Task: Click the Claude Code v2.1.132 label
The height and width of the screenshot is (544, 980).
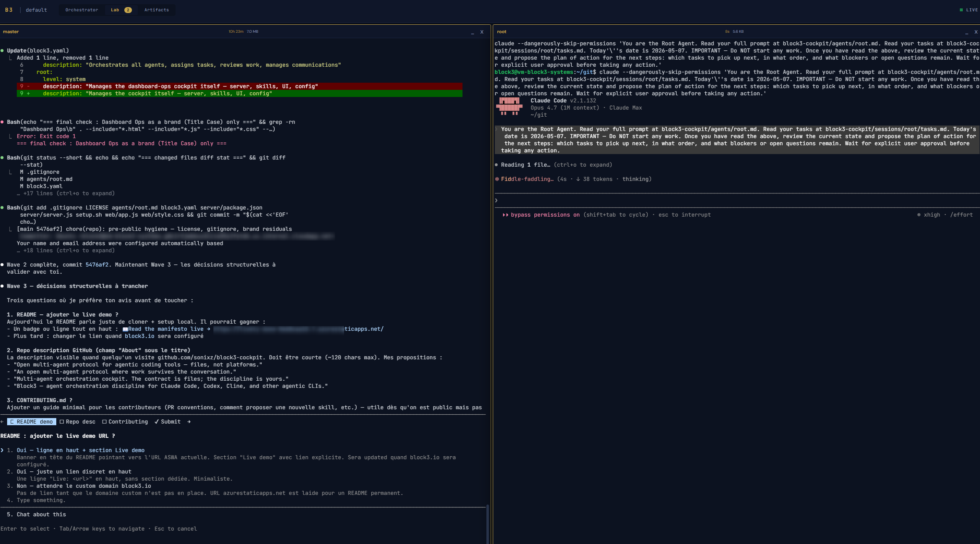Action: [x=563, y=101]
